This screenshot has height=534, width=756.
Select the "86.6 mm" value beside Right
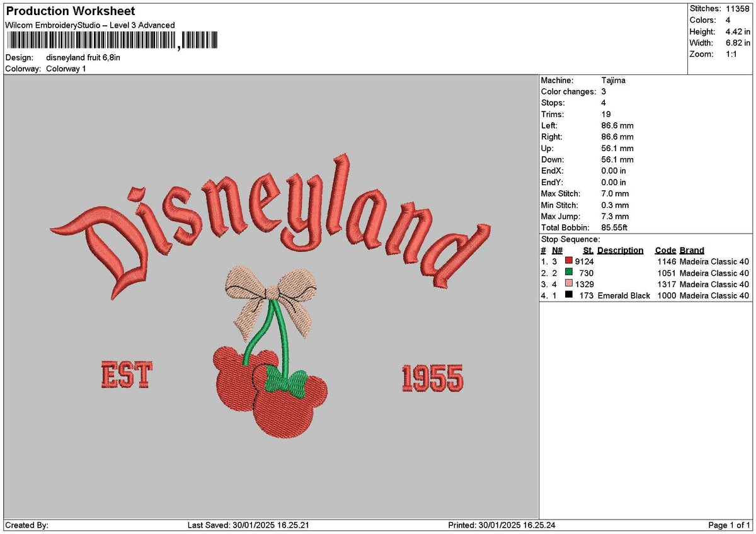point(617,137)
